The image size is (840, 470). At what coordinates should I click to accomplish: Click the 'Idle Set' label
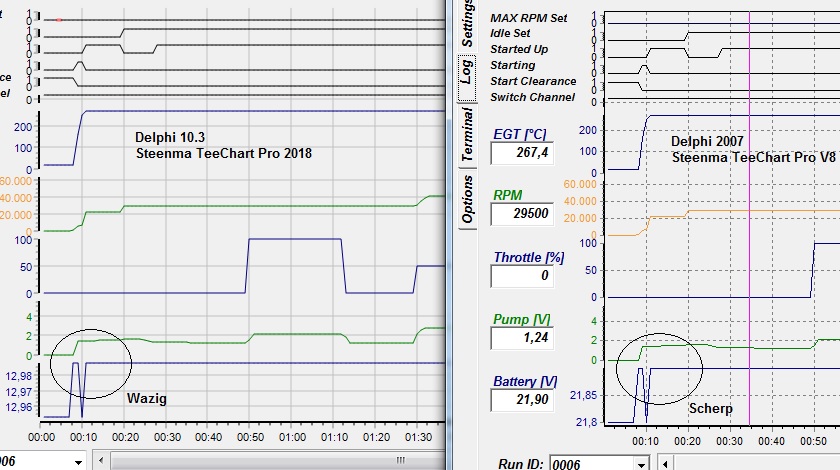[510, 33]
